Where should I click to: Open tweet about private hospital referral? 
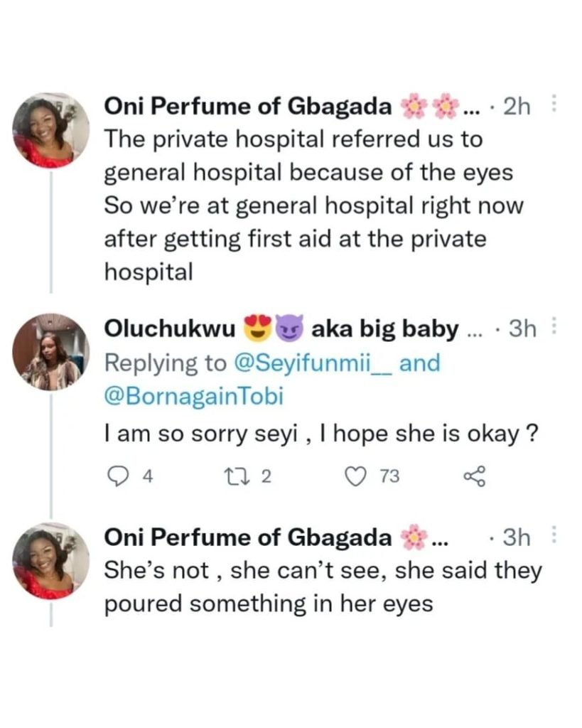(x=314, y=205)
